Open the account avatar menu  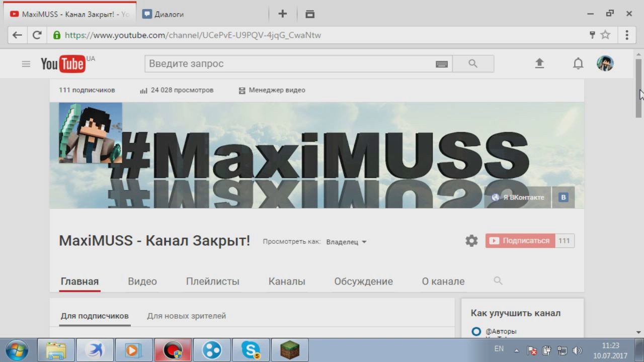(x=605, y=63)
